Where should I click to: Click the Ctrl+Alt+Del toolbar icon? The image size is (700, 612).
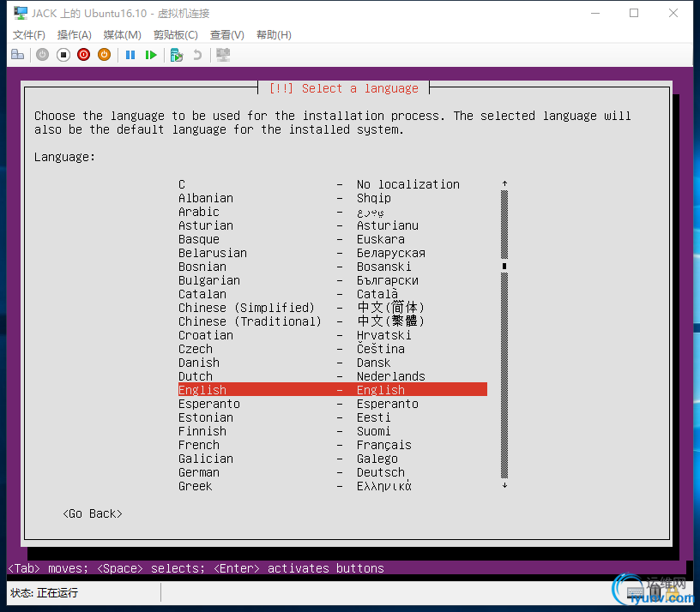click(x=18, y=54)
